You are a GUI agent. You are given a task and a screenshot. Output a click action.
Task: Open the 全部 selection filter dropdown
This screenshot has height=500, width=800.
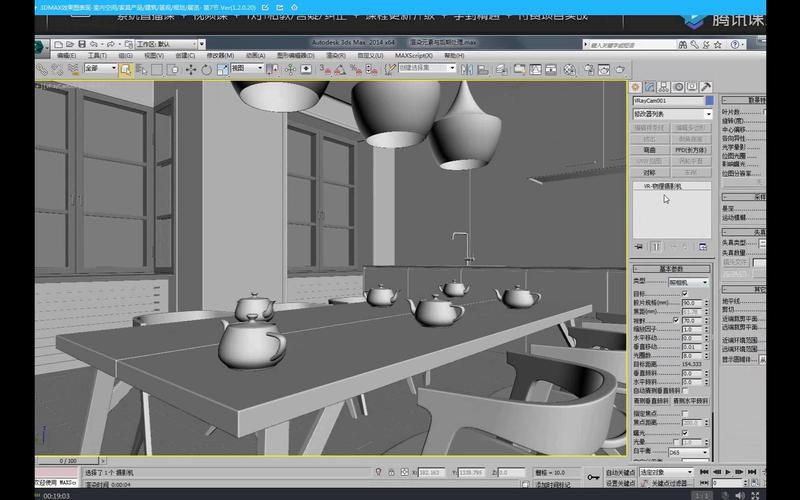[x=99, y=69]
